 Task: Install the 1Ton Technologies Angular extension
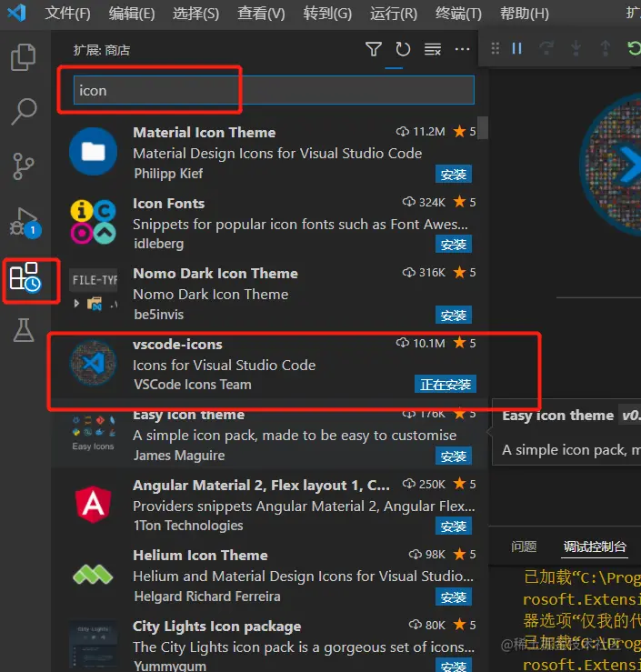[454, 527]
